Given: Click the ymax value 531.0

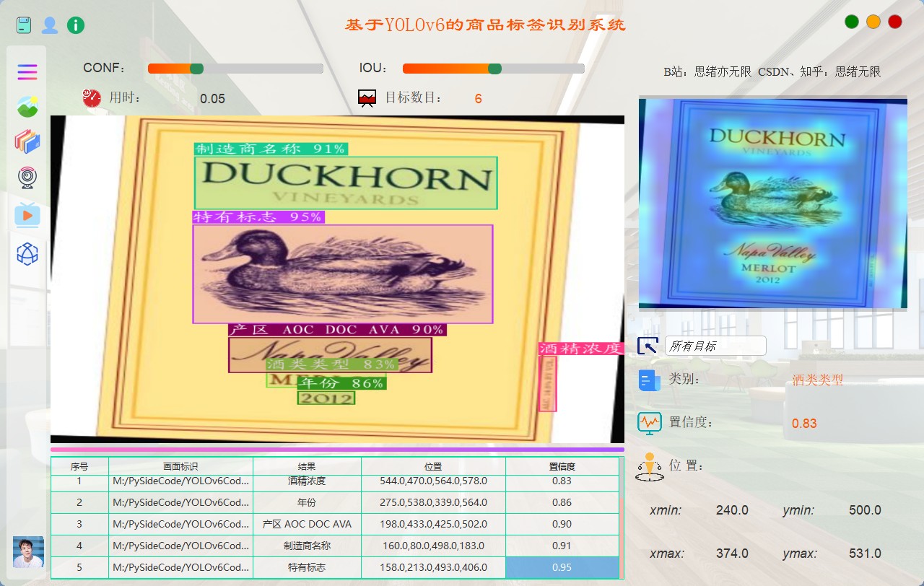Looking at the screenshot, I should 865,554.
